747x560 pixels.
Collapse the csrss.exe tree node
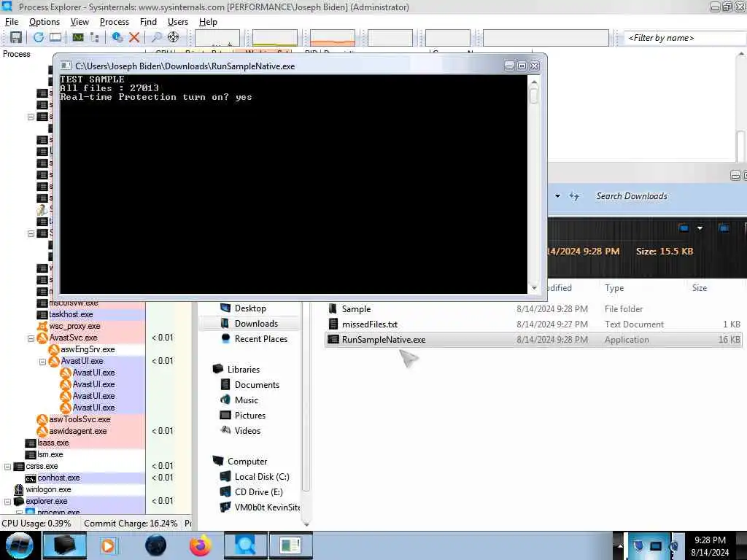7,467
